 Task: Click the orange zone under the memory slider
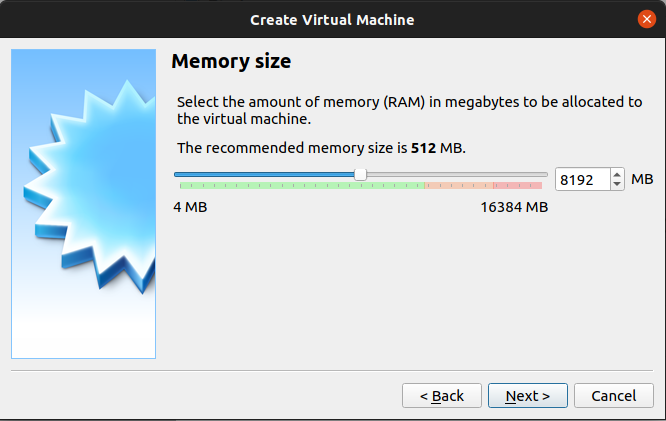click(458, 186)
